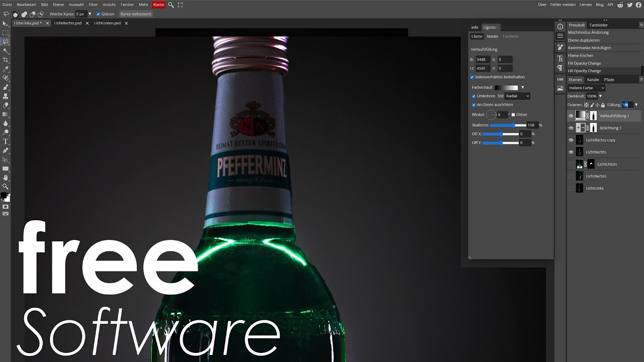Viewport: 644px width, 362px height.
Task: Select the Gradient tool
Action: click(x=6, y=114)
